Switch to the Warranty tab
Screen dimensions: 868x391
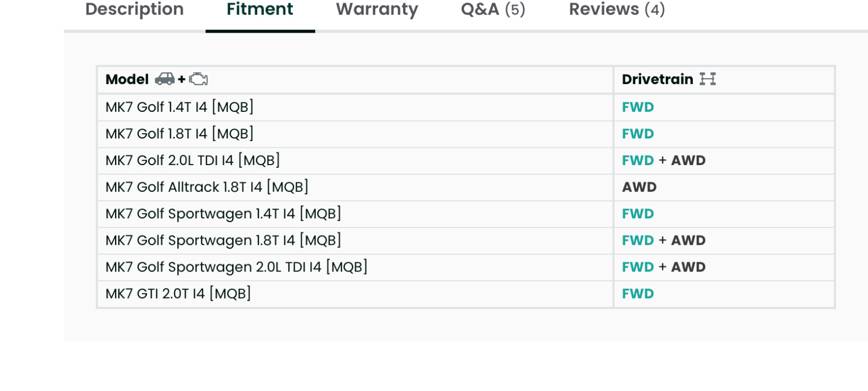(x=377, y=9)
